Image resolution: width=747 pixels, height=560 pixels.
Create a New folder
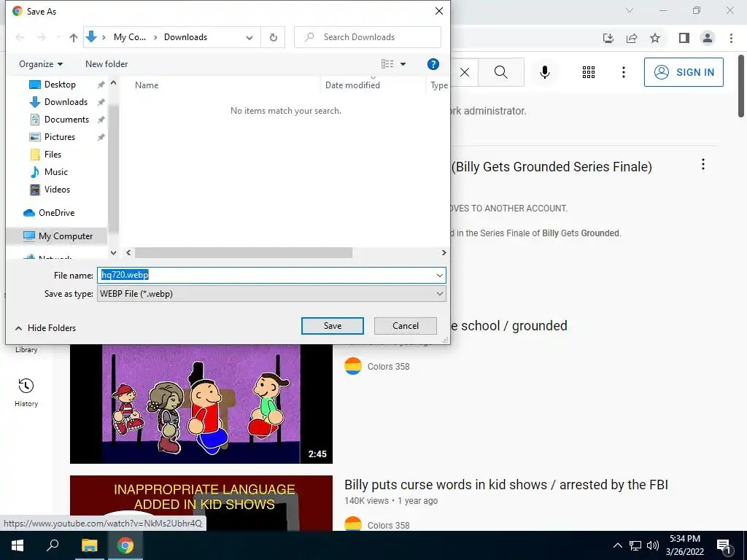107,64
